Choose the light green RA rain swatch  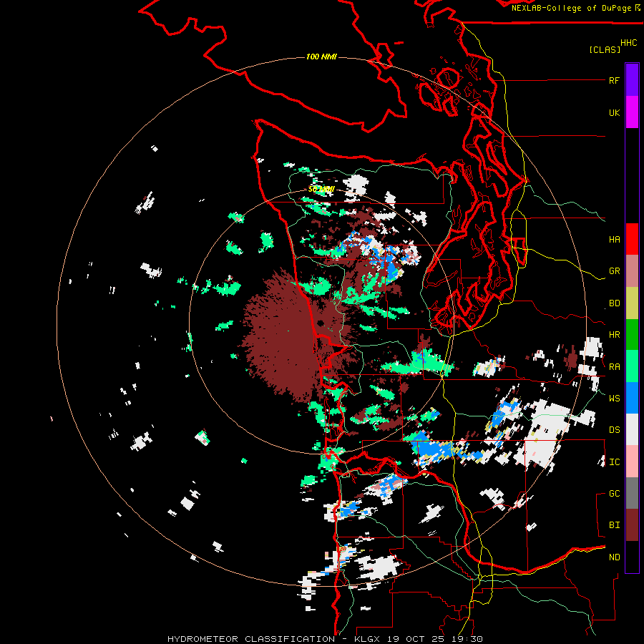[632, 366]
